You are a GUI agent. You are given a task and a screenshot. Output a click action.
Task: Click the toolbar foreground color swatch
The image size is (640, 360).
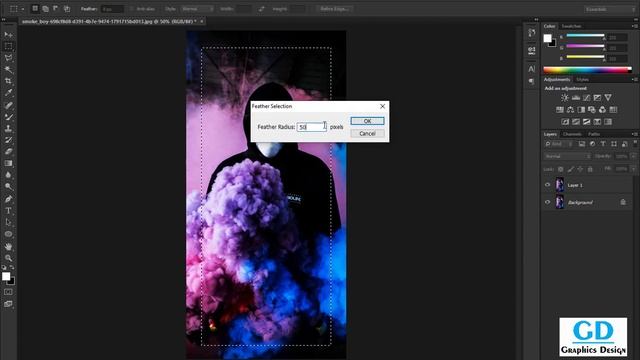[x=6, y=276]
